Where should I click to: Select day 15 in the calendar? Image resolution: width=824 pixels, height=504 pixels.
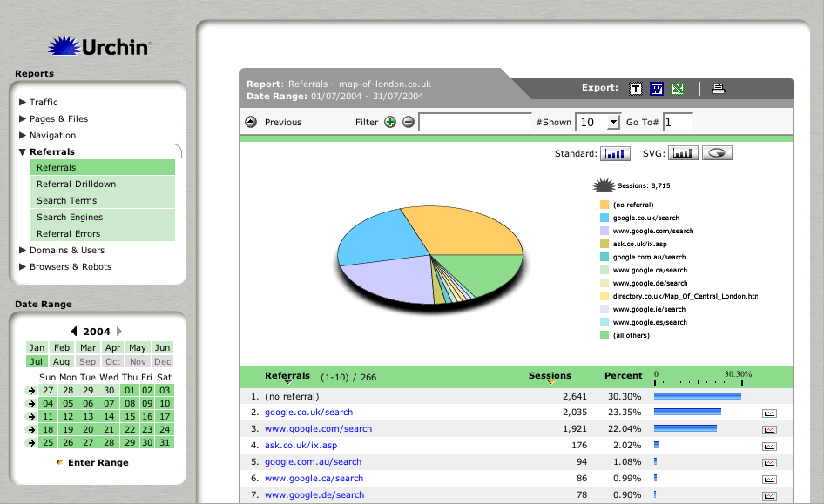[x=129, y=417]
